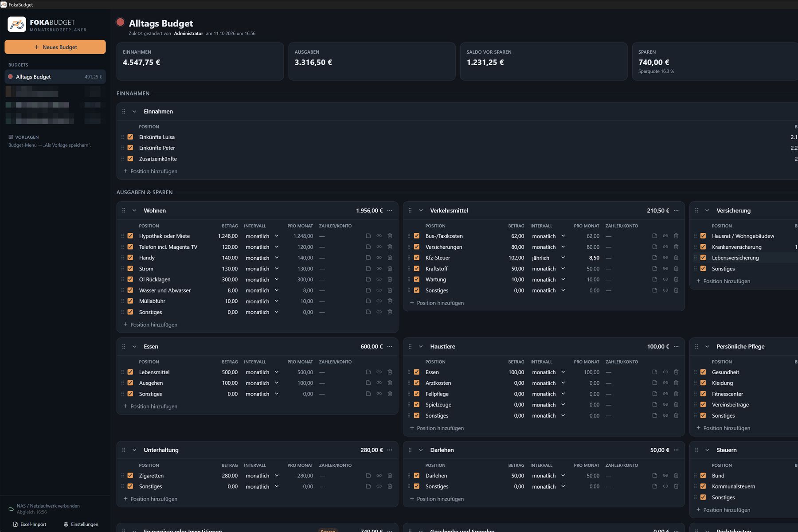Edit Lebensmittel amount 500,00
The height and width of the screenshot is (532, 798).
point(230,372)
